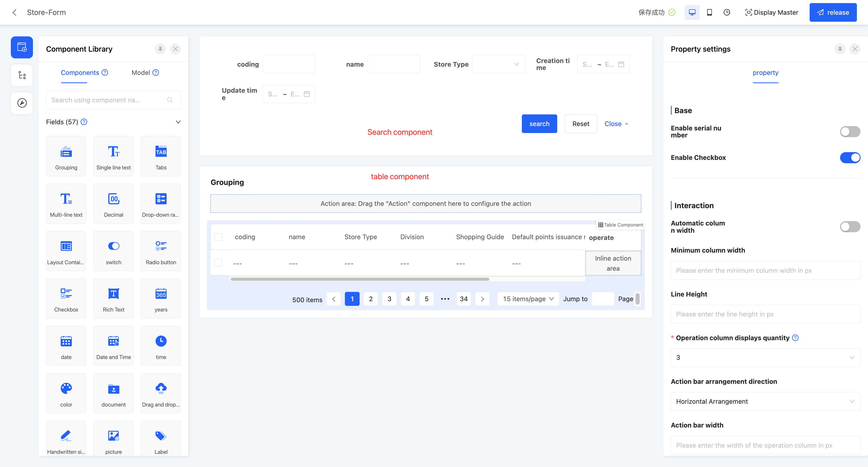Select the Tabs component
Image resolution: width=868 pixels, height=467 pixels.
tap(161, 156)
